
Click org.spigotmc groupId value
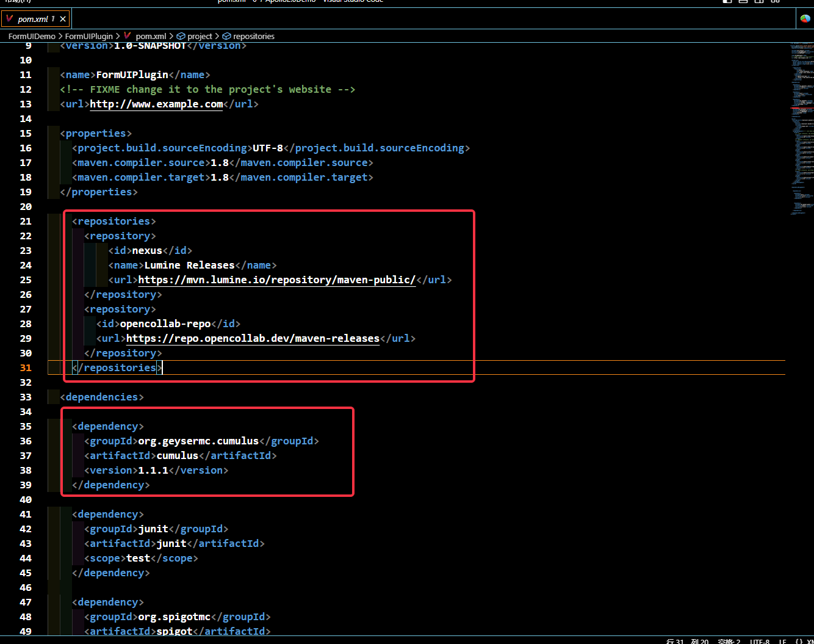click(175, 617)
